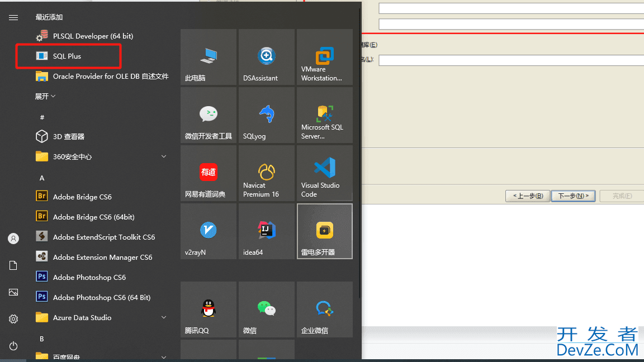Click the second input field in wizard window
Screen dimensions: 644x362
click(512, 24)
